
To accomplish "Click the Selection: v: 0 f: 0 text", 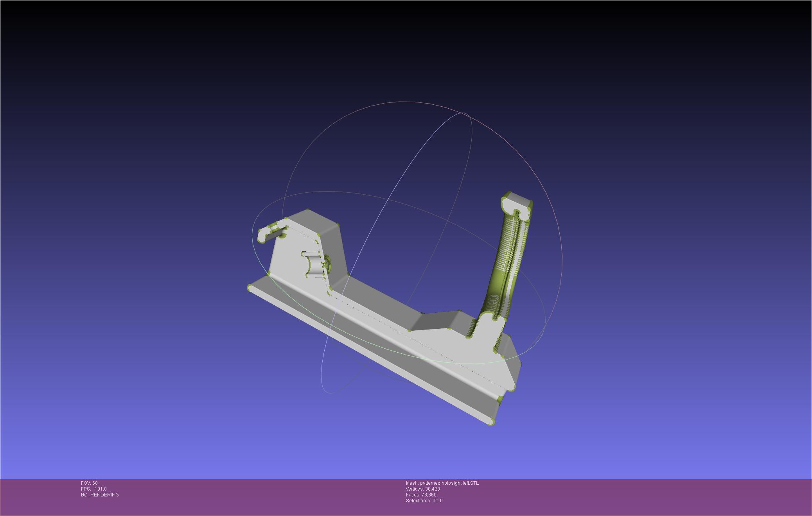I will click(424, 501).
